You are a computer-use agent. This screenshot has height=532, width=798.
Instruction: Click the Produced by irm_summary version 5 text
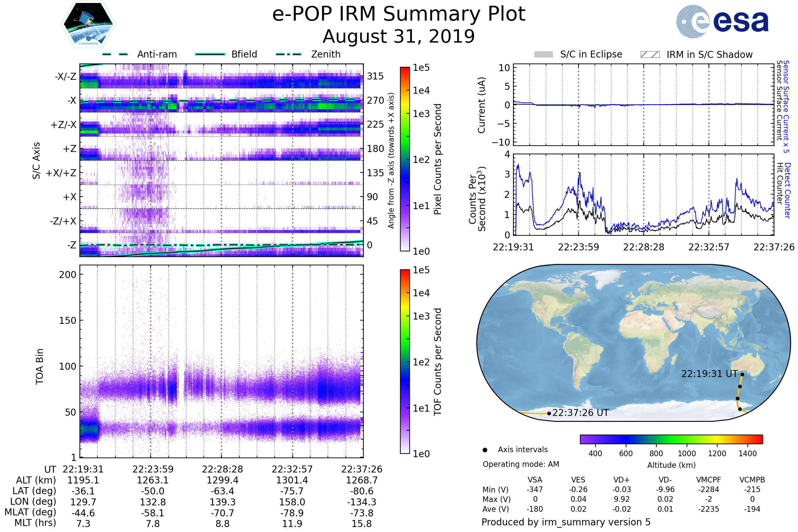[x=566, y=522]
